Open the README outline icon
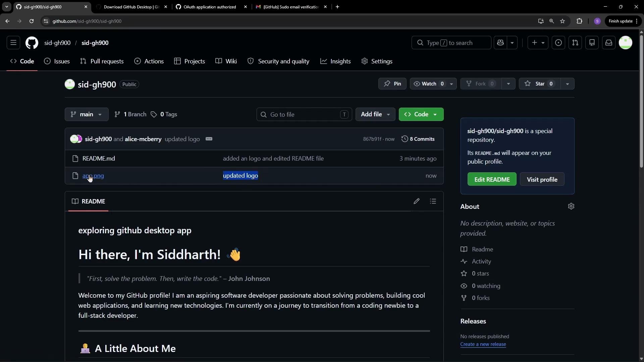The image size is (644, 362). pos(433,201)
